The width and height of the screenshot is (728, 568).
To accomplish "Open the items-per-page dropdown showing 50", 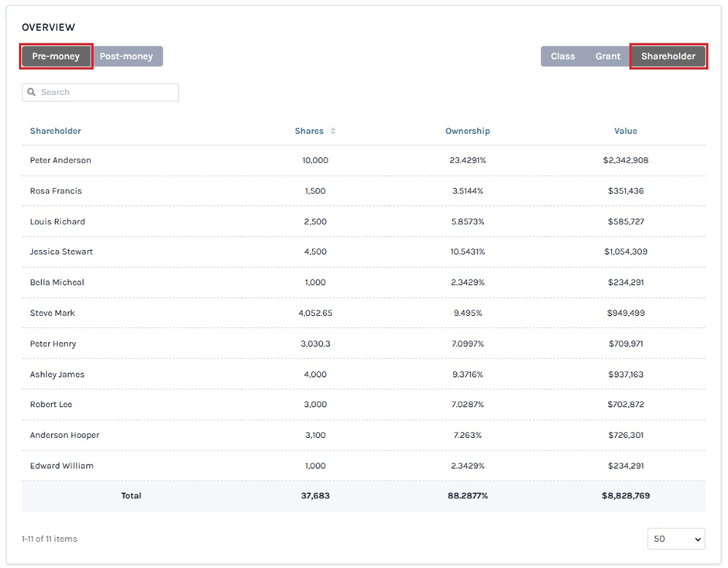I will pyautogui.click(x=675, y=539).
